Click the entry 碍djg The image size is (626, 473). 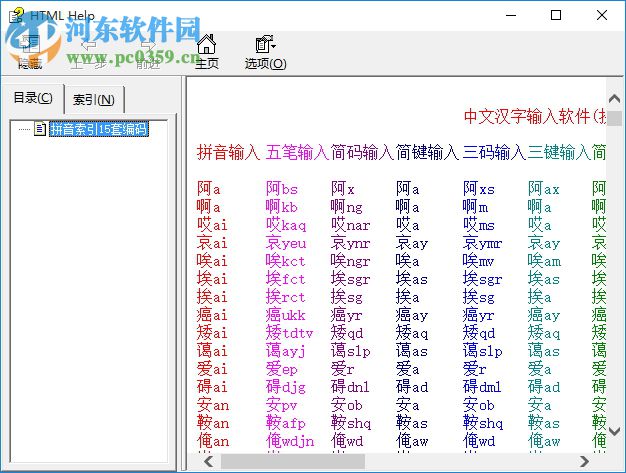coord(286,387)
